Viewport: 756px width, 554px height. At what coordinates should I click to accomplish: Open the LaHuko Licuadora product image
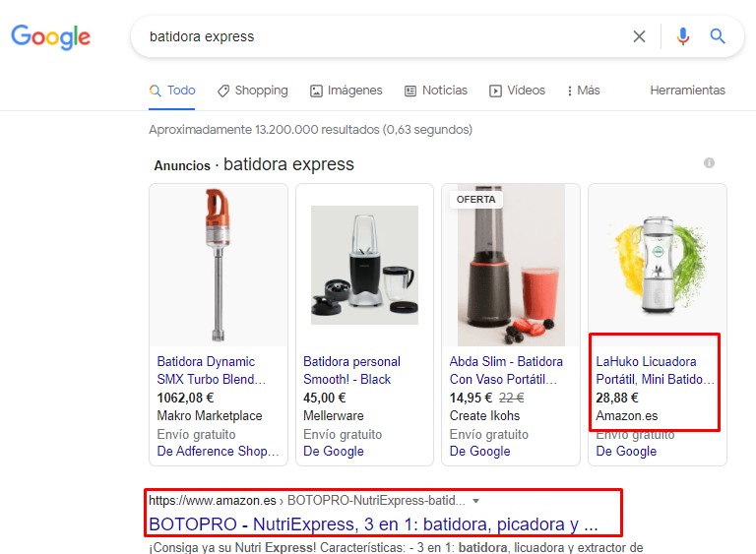(658, 265)
